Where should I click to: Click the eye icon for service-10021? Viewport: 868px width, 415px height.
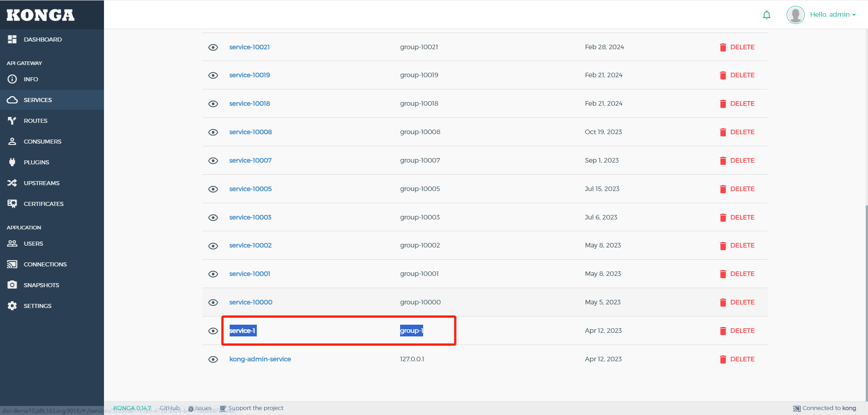pyautogui.click(x=213, y=47)
